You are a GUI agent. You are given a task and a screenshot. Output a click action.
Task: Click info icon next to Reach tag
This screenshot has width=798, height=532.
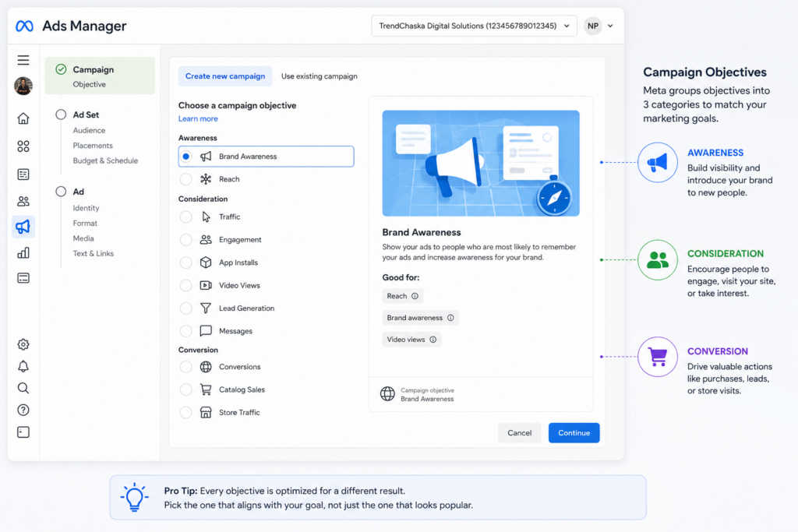tap(415, 296)
